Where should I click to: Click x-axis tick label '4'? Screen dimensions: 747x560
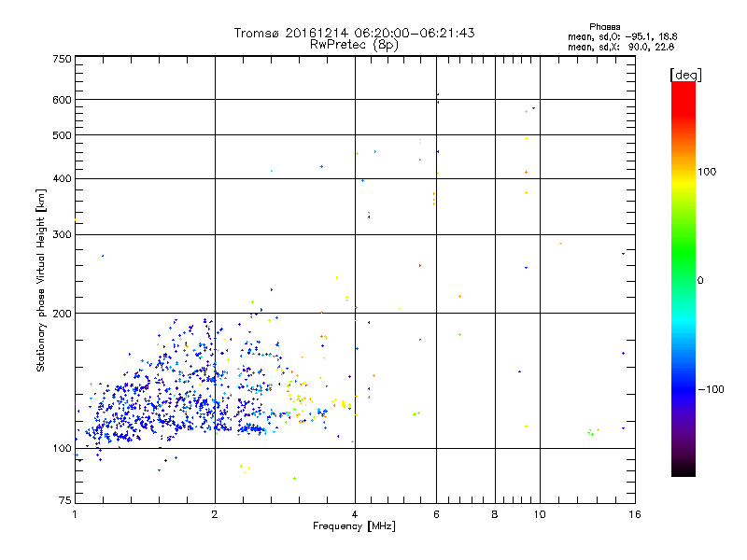(x=355, y=514)
